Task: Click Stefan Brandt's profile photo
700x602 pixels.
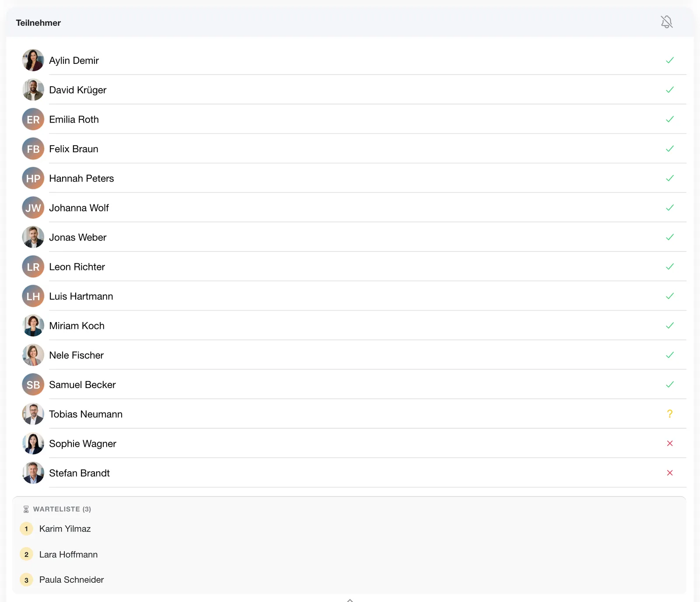Action: tap(33, 473)
